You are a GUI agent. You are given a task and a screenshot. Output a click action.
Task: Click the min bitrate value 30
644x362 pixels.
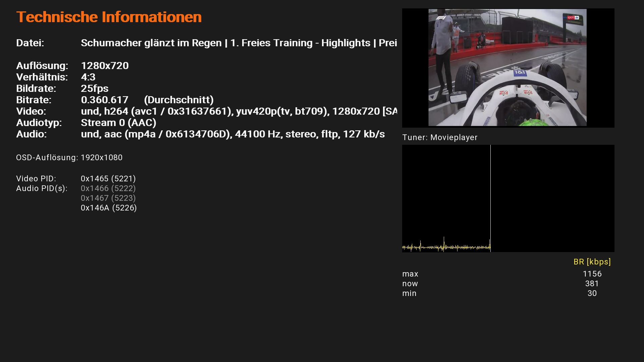point(592,293)
